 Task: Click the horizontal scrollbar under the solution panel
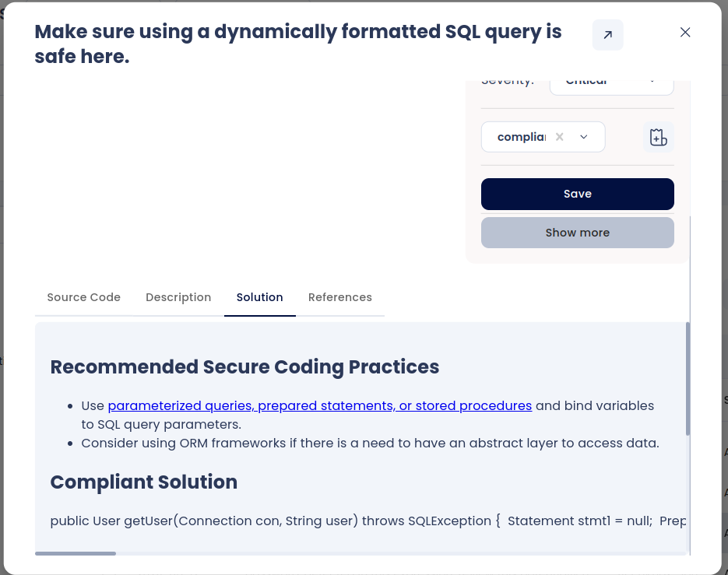[76, 553]
